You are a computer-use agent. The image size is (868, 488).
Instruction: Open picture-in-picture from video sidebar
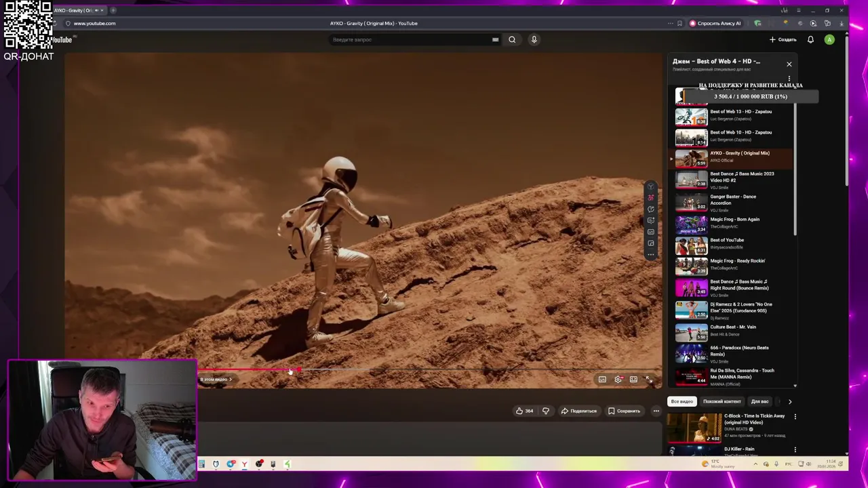coord(651,243)
